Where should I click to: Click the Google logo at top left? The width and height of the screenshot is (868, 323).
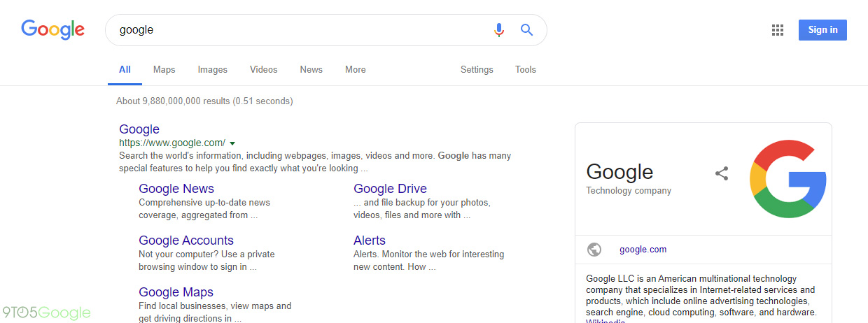(x=53, y=29)
